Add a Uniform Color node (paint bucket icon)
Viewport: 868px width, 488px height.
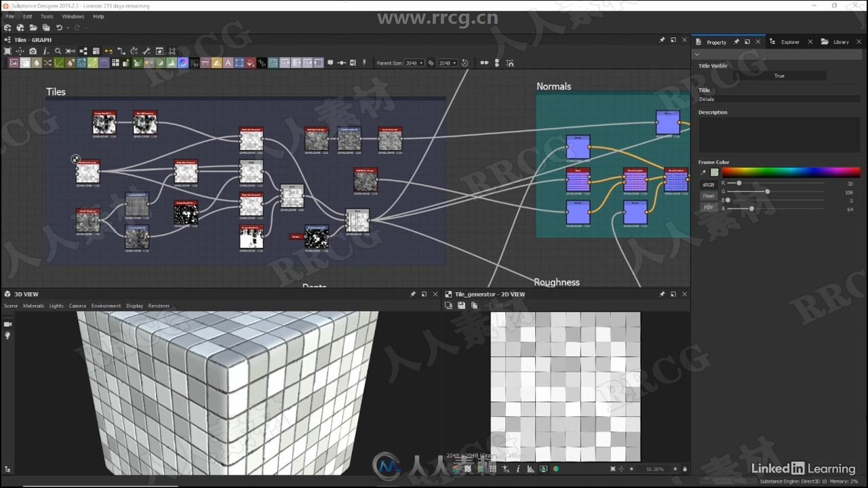click(250, 63)
